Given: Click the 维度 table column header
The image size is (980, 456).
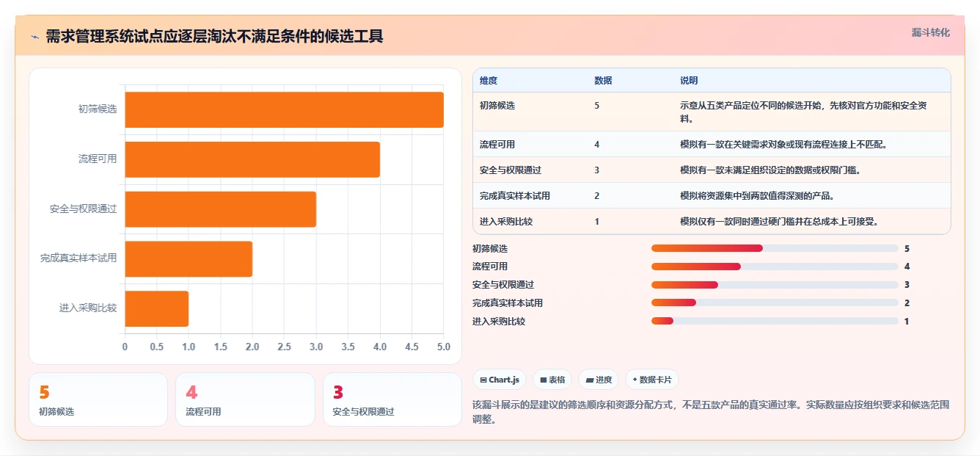Looking at the screenshot, I should 489,81.
